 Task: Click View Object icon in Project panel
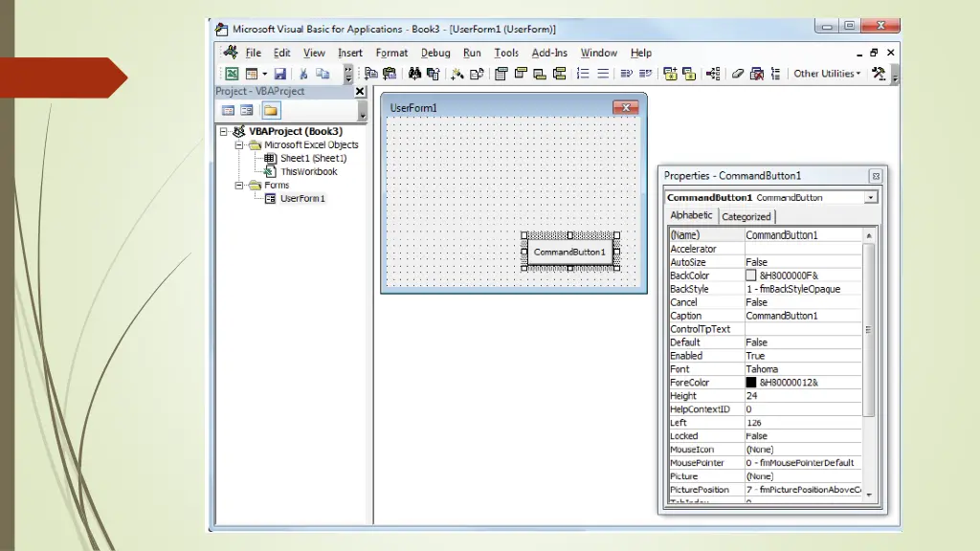(x=247, y=111)
